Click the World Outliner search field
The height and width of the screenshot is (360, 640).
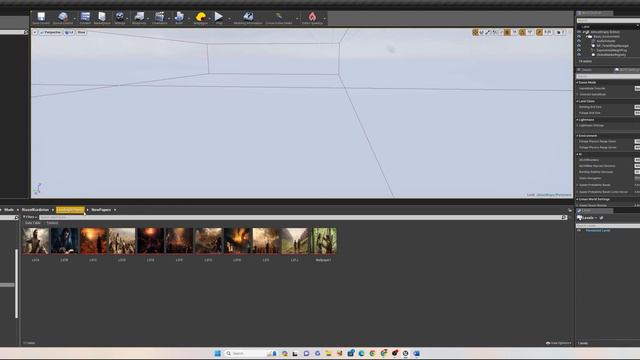click(x=608, y=20)
